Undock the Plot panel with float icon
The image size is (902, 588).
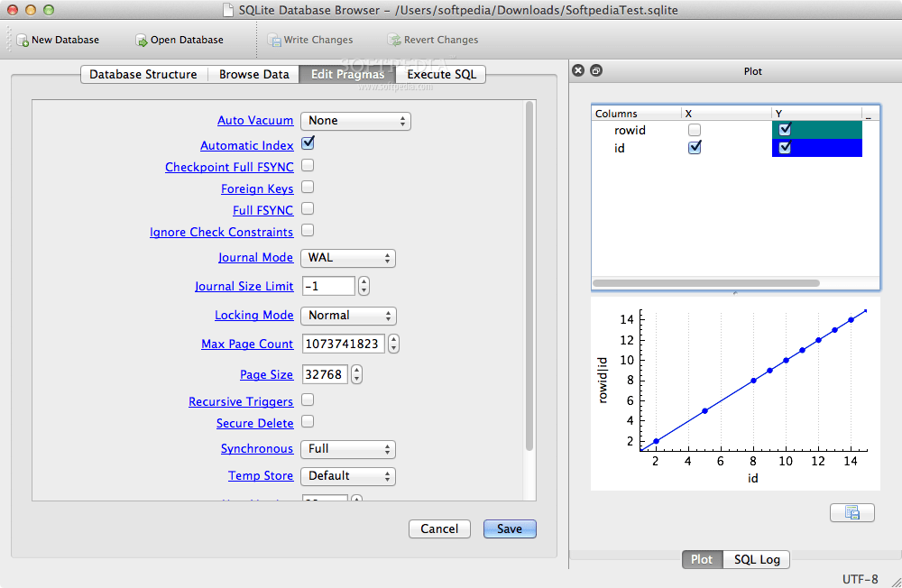[x=596, y=70]
